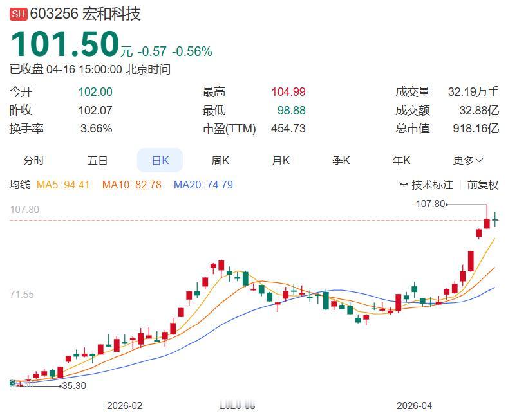508x420 pixels.
Task: Click the 昨收 value 102.07
Action: (95, 111)
